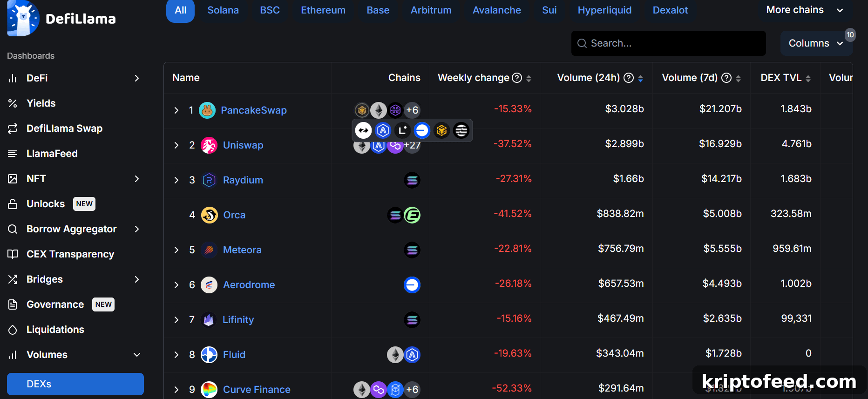Image resolution: width=868 pixels, height=399 pixels.
Task: Sort table by DEX TVL arrows
Action: coord(808,79)
